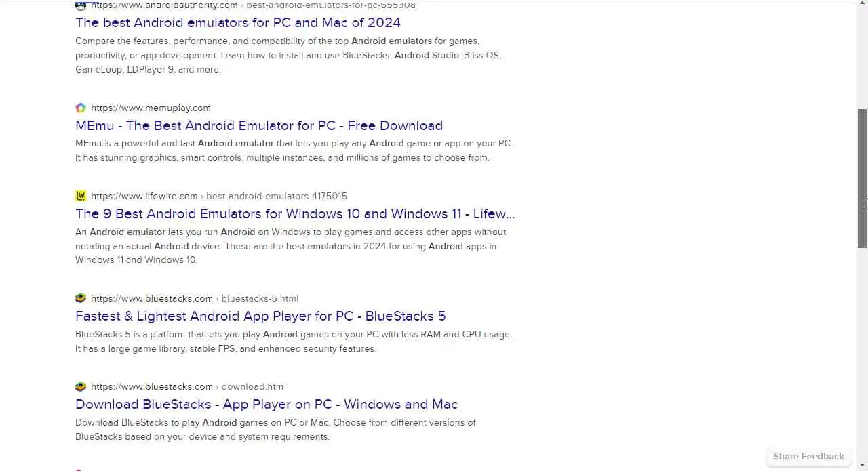Open 'Fastest & Lightest Android App Player' BlueStacks 5 result
This screenshot has height=471, width=868.
point(260,316)
